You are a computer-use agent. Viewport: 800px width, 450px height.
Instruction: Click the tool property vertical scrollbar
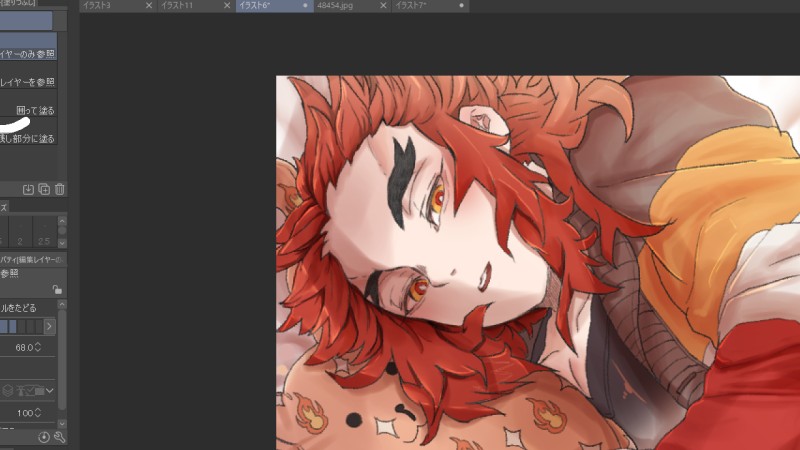[x=62, y=360]
